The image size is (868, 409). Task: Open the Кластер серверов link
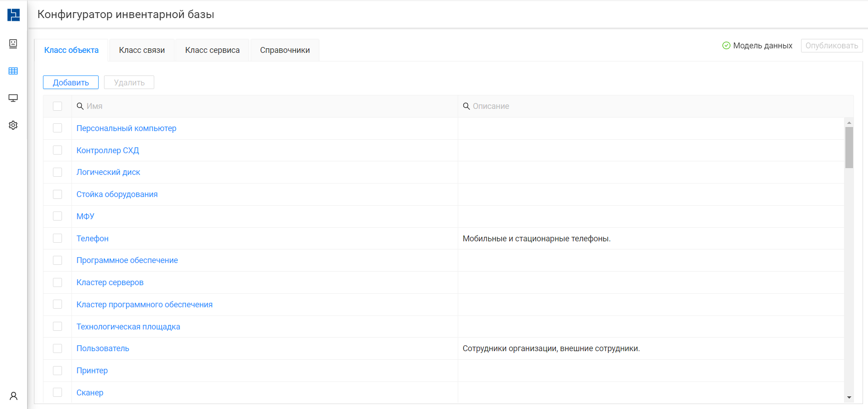[110, 282]
